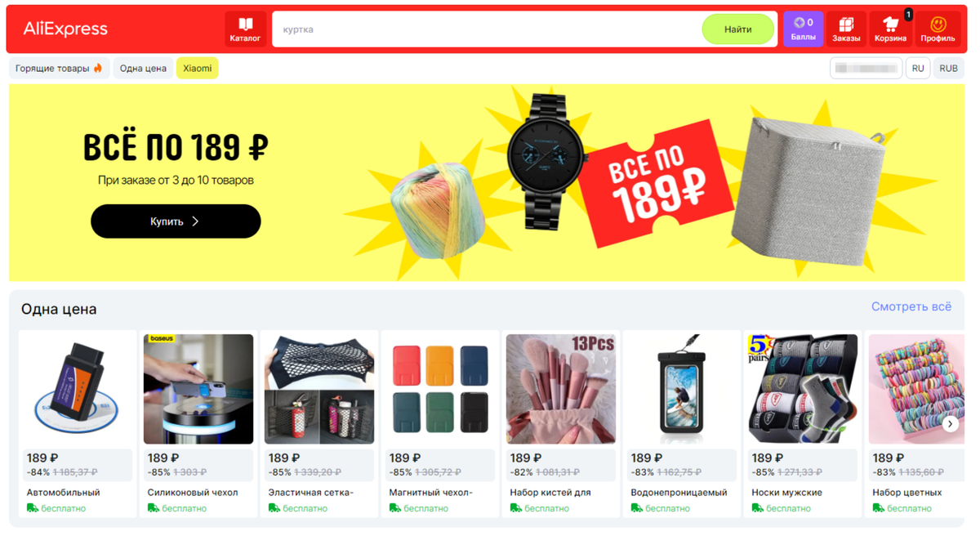Open the blurred delivery address selector
Viewport: 980px width, 536px height.
pos(866,69)
